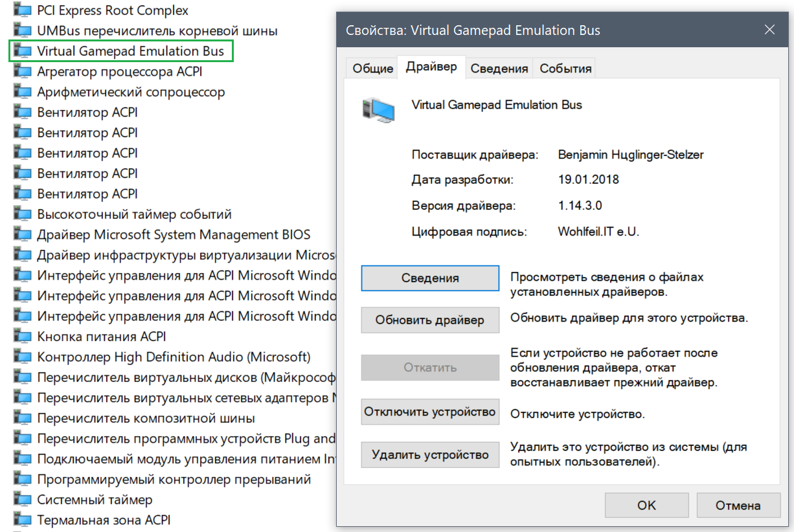The image size is (794, 532).
Task: Click the UMBus device icon in the list
Action: click(x=23, y=31)
